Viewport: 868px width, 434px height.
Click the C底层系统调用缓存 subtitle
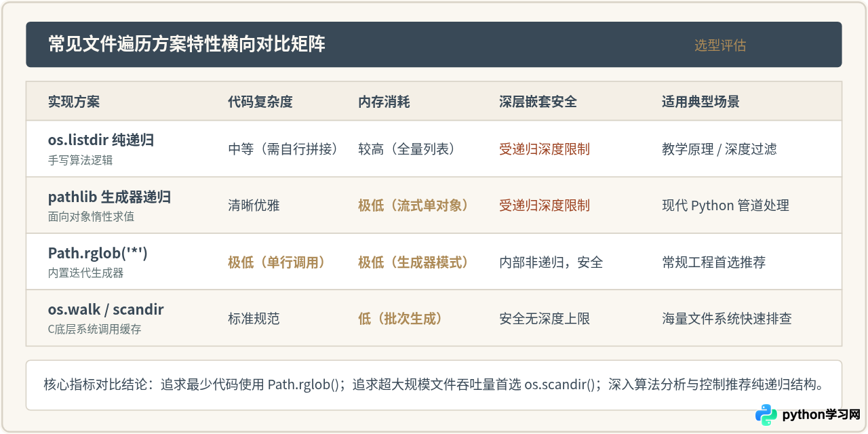94,330
